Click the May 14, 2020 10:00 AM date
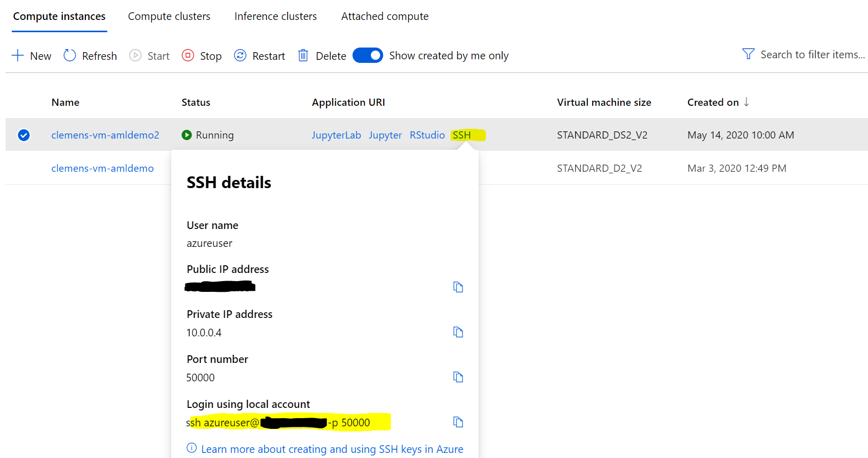The width and height of the screenshot is (868, 458). (x=741, y=135)
